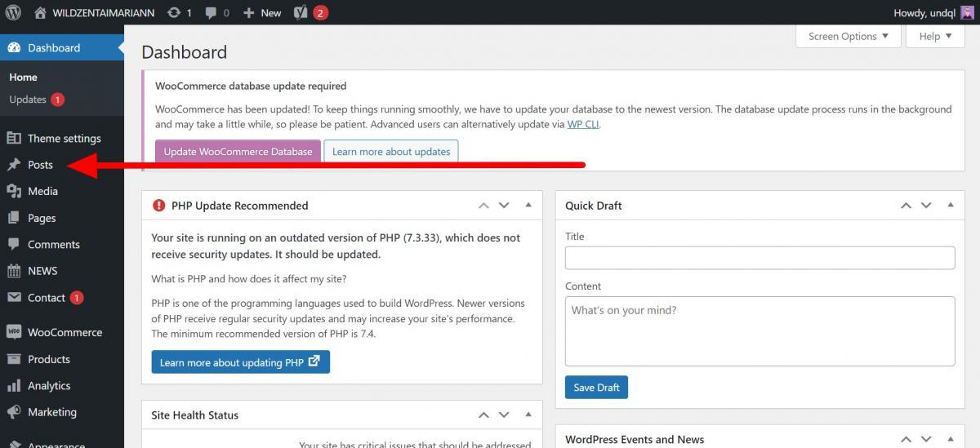Open Media library from sidebar

(x=42, y=191)
